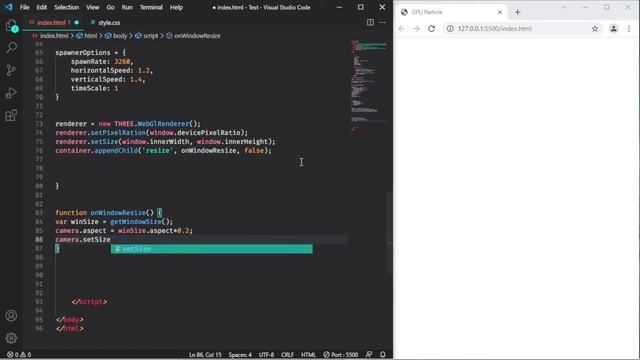Click Ln 86, Col 15 cursor position
Image resolution: width=640 pixels, height=360 pixels.
(x=205, y=355)
